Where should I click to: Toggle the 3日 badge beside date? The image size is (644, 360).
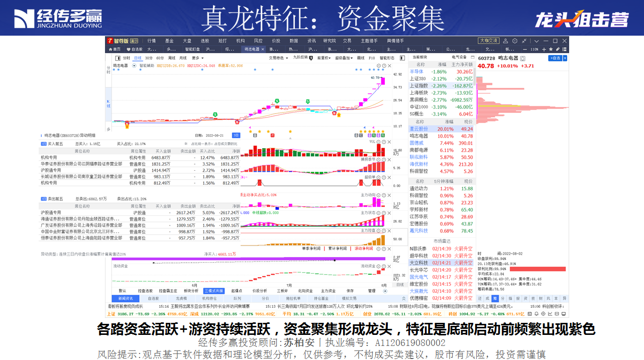(x=236, y=135)
